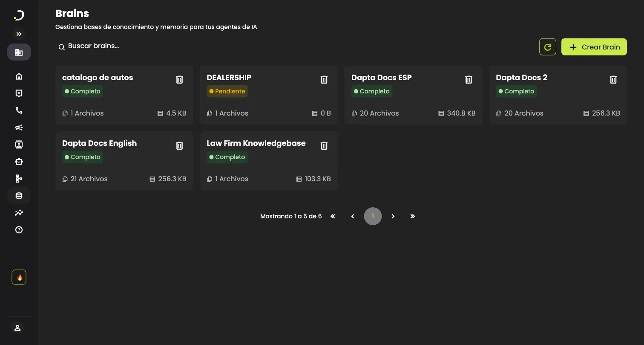
Task: Open the phone calls section icon
Action: coord(19,110)
